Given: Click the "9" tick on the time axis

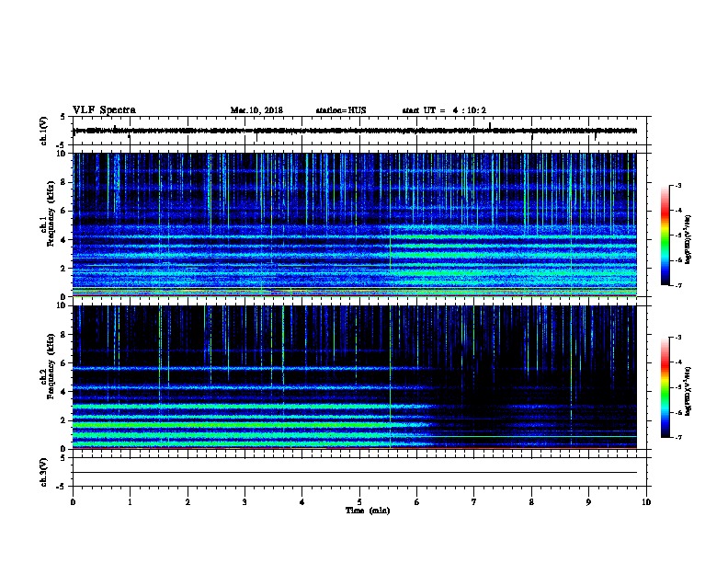Looking at the screenshot, I should 588,502.
